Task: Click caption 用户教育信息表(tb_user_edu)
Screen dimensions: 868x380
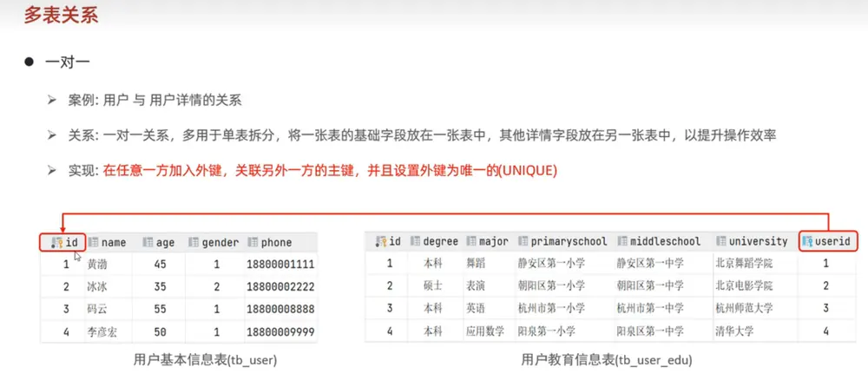Action: pyautogui.click(x=607, y=360)
